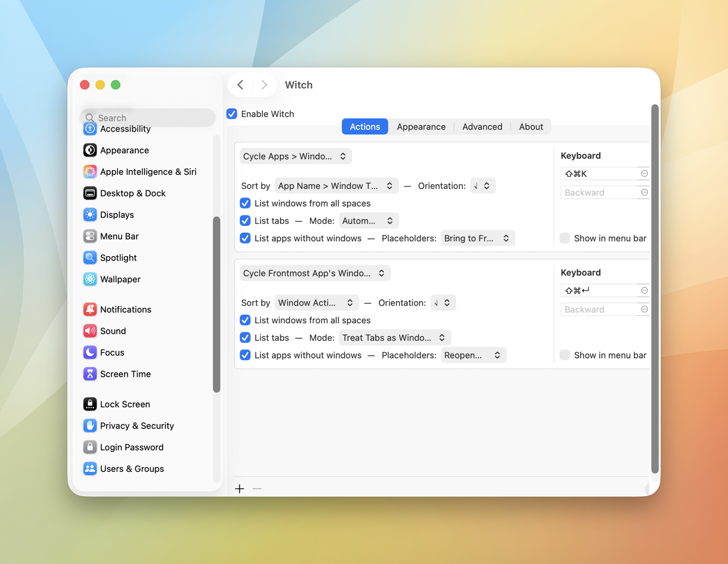Add a new Witch action with plus

click(240, 489)
